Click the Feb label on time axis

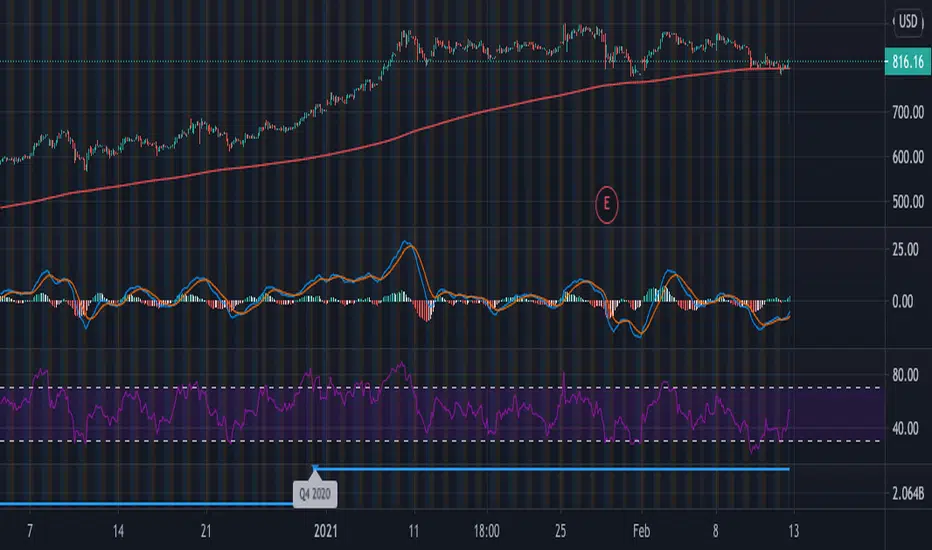(641, 531)
